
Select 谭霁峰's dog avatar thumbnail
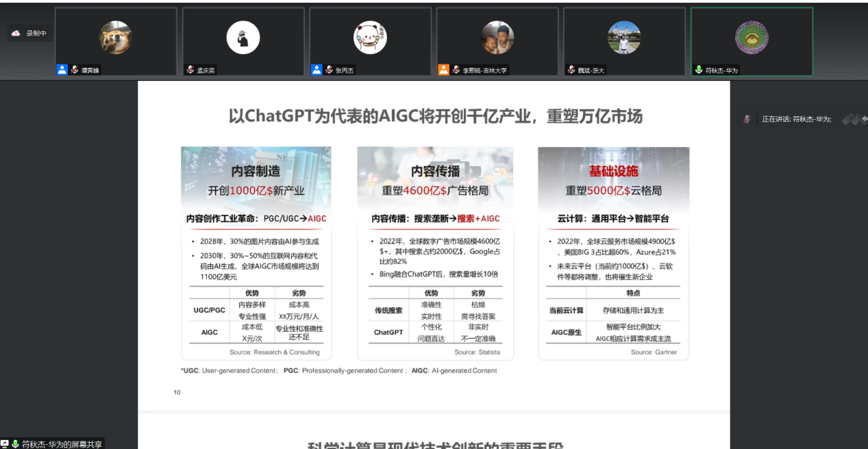(115, 38)
